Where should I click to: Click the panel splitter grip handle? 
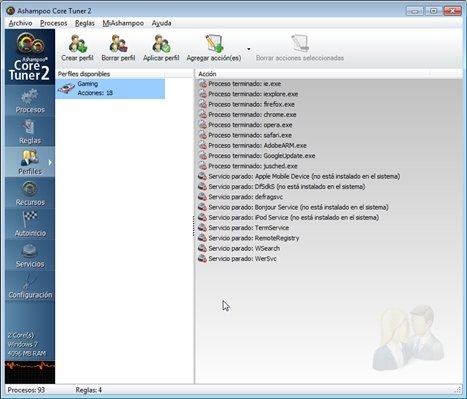(x=193, y=226)
